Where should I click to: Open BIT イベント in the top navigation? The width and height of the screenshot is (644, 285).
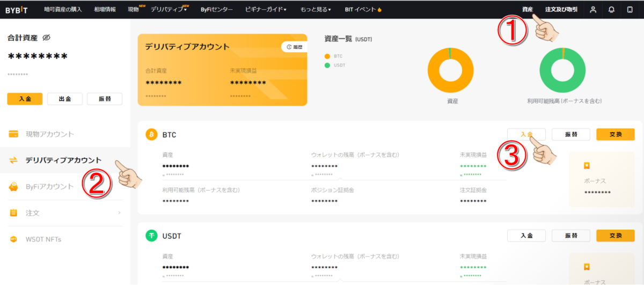point(360,10)
